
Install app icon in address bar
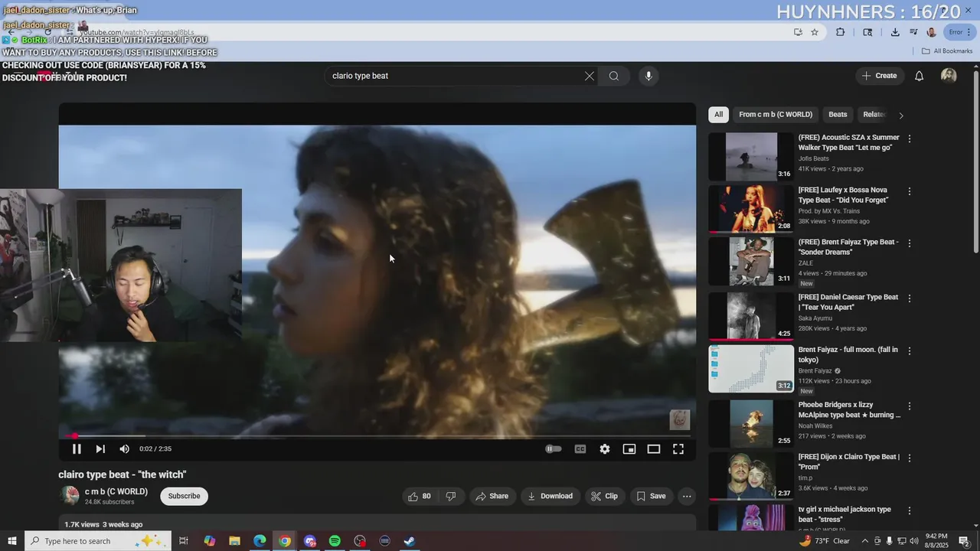point(798,32)
